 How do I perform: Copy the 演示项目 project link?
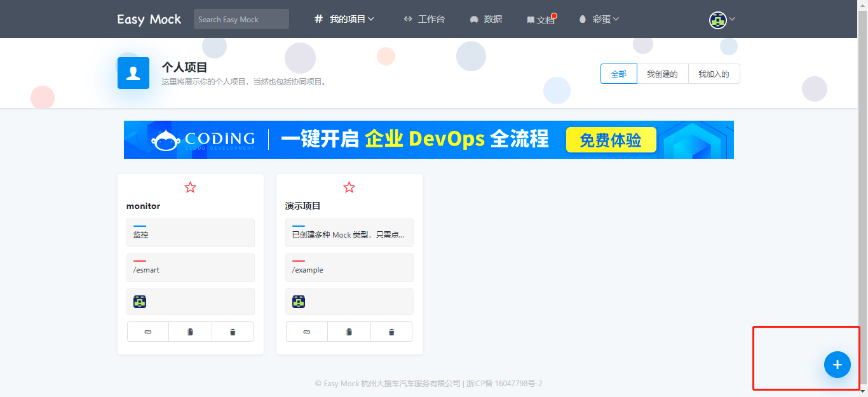[307, 332]
